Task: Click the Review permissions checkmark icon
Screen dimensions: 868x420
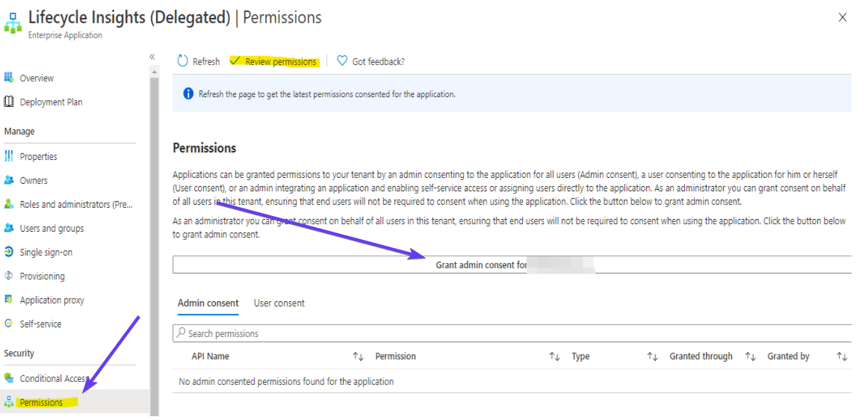Action: tap(235, 61)
